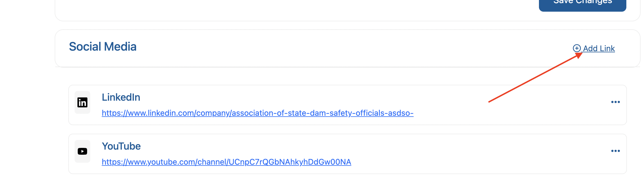Click the LinkedIn logo icon
This screenshot has height=186, width=644.
[x=82, y=102]
